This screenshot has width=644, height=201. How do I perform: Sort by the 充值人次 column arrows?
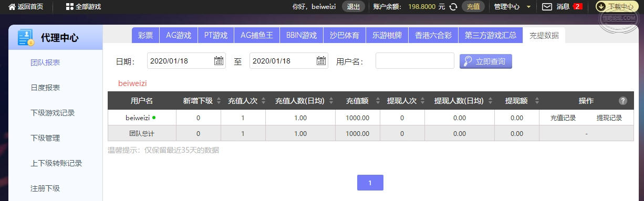point(263,101)
